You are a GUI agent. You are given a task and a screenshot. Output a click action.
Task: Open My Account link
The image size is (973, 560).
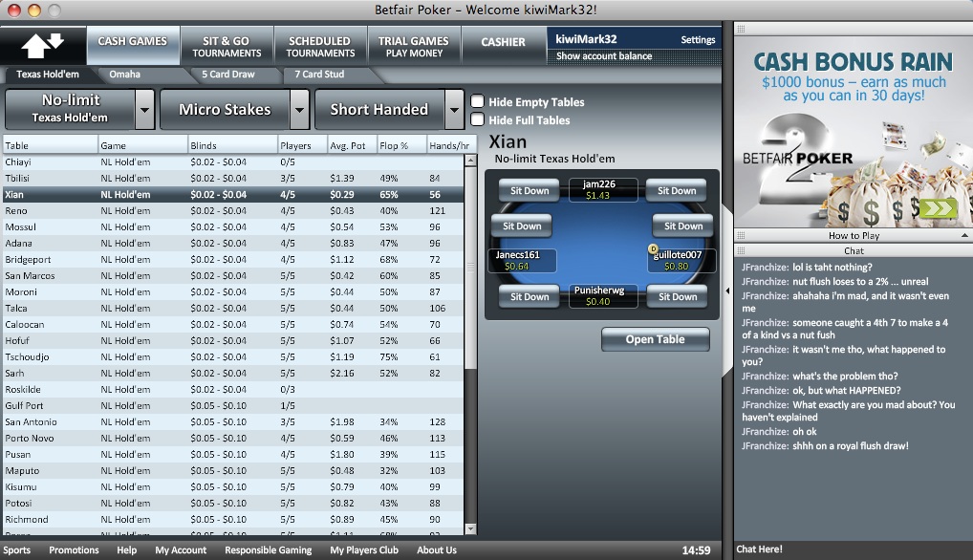coord(181,550)
